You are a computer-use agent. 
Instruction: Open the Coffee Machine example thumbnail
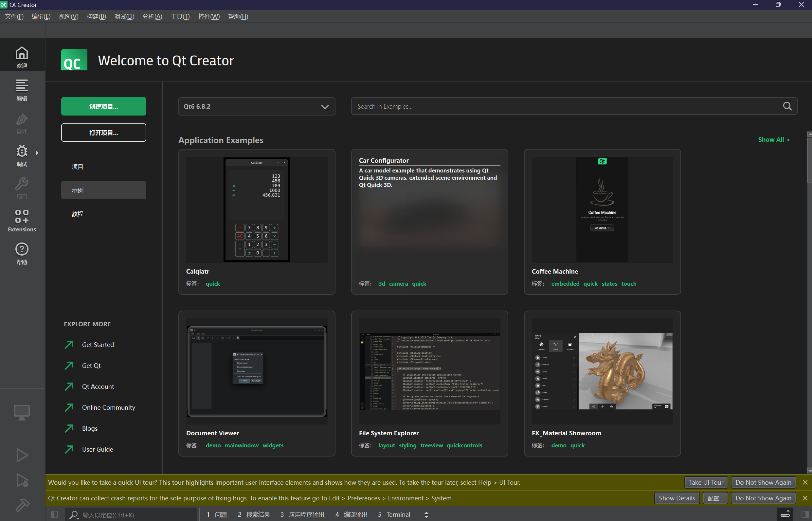point(602,210)
